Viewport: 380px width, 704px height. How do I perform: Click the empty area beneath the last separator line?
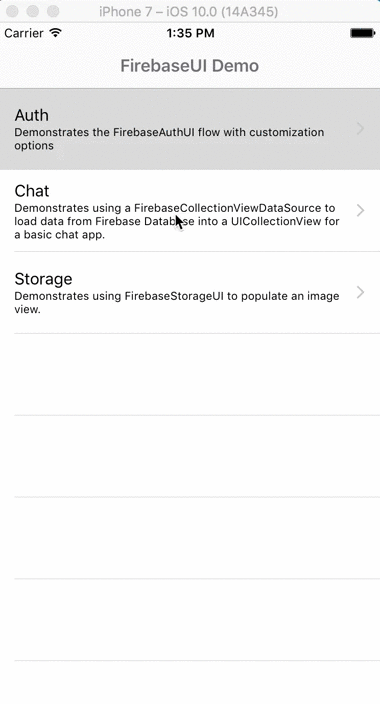coord(190,682)
